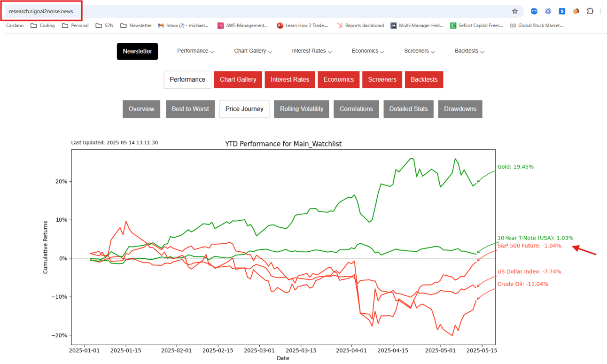This screenshot has height=364, width=607.
Task: Expand the Performance dropdown in top navigation
Action: 195,51
